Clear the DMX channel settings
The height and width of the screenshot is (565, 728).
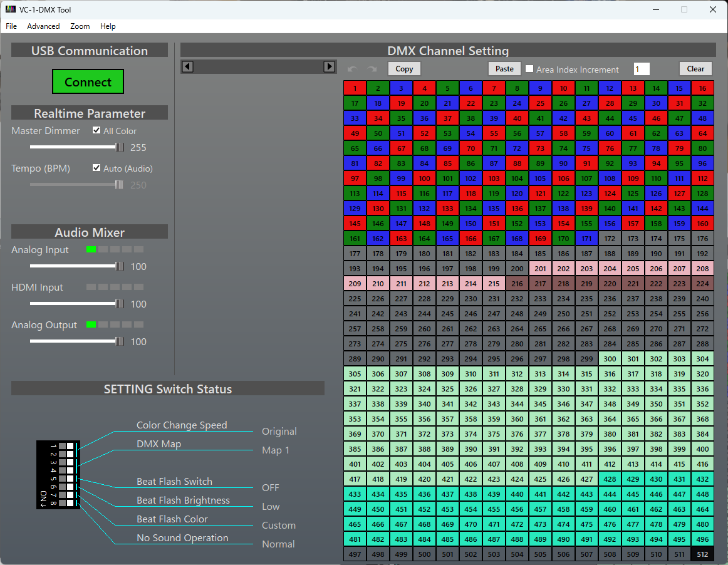tap(695, 68)
